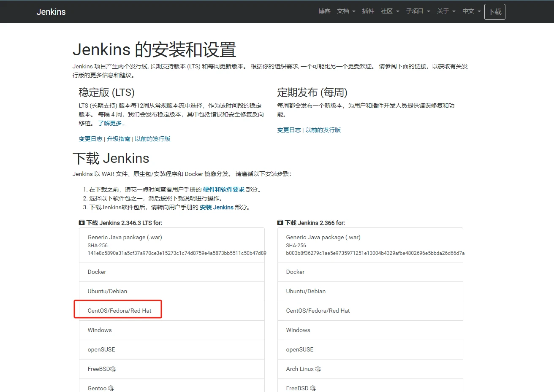Click the 下载 button in navbar
Viewport: 554px width, 392px height.
coord(495,12)
